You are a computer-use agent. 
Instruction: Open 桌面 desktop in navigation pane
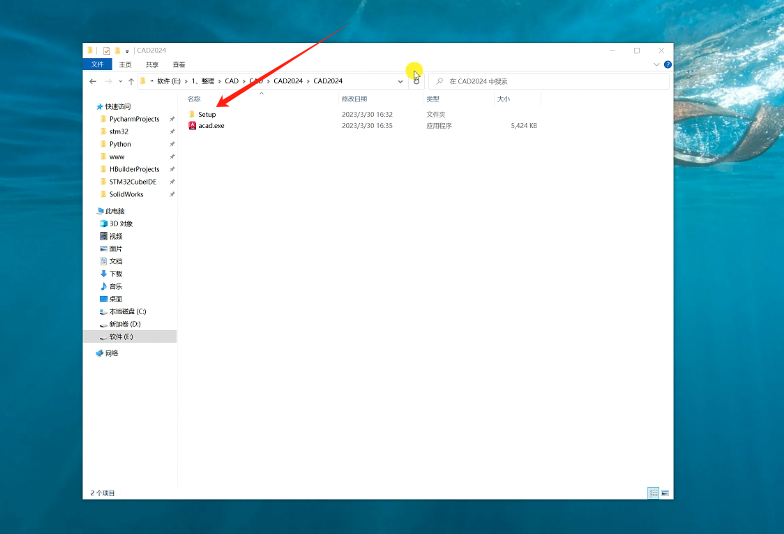click(116, 298)
